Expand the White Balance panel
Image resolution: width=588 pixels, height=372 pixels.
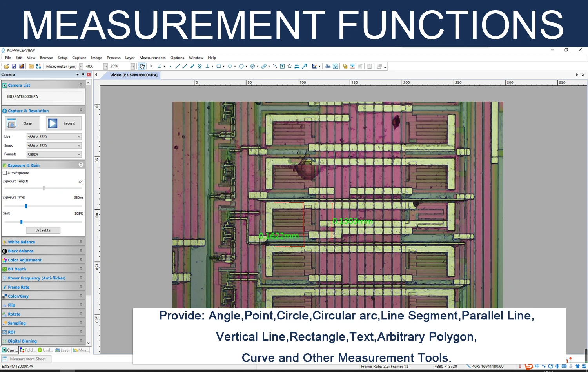[81, 241]
